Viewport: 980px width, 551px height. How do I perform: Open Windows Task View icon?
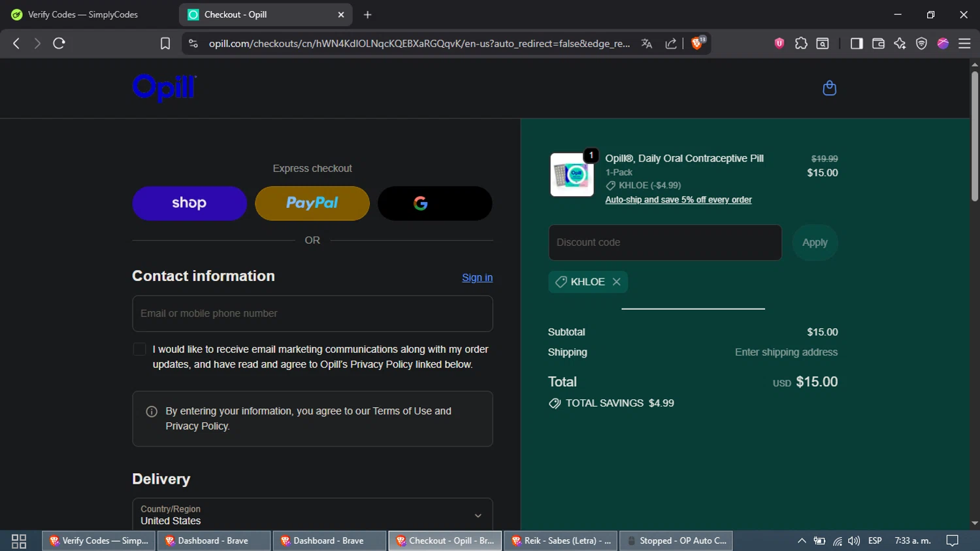(19, 541)
